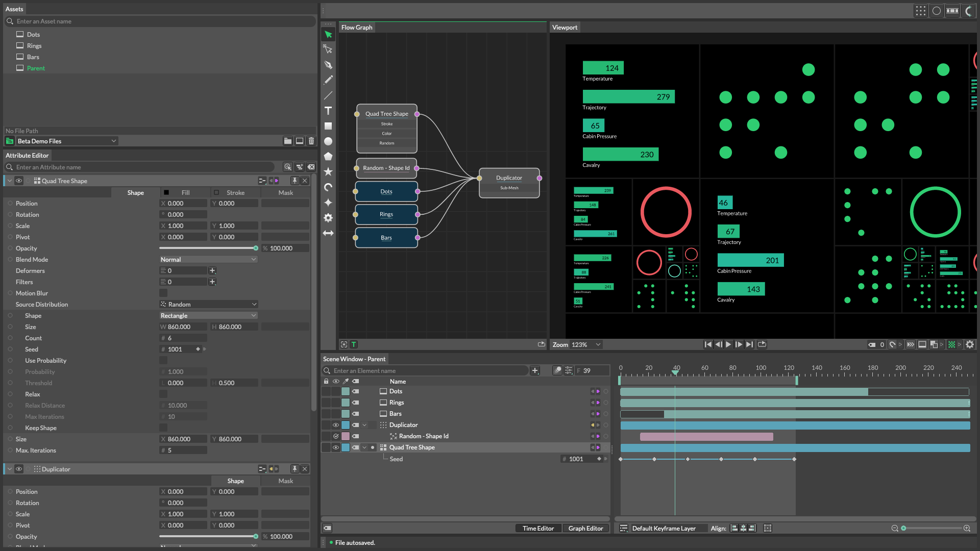Open Source Distribution Random dropdown
The height and width of the screenshot is (551, 980).
[x=208, y=304]
